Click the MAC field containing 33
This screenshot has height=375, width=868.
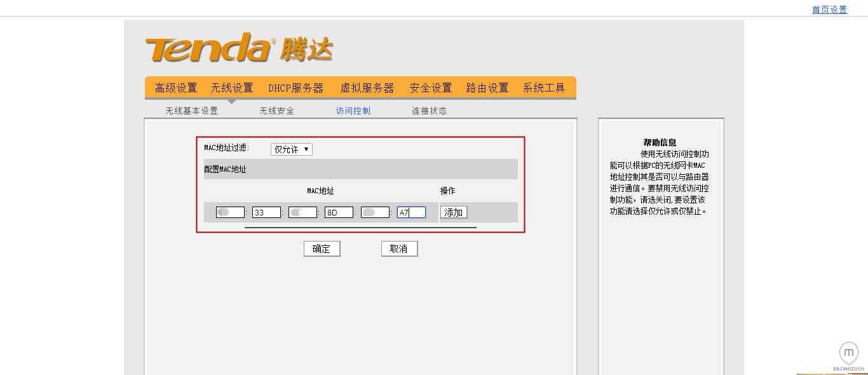click(x=266, y=212)
